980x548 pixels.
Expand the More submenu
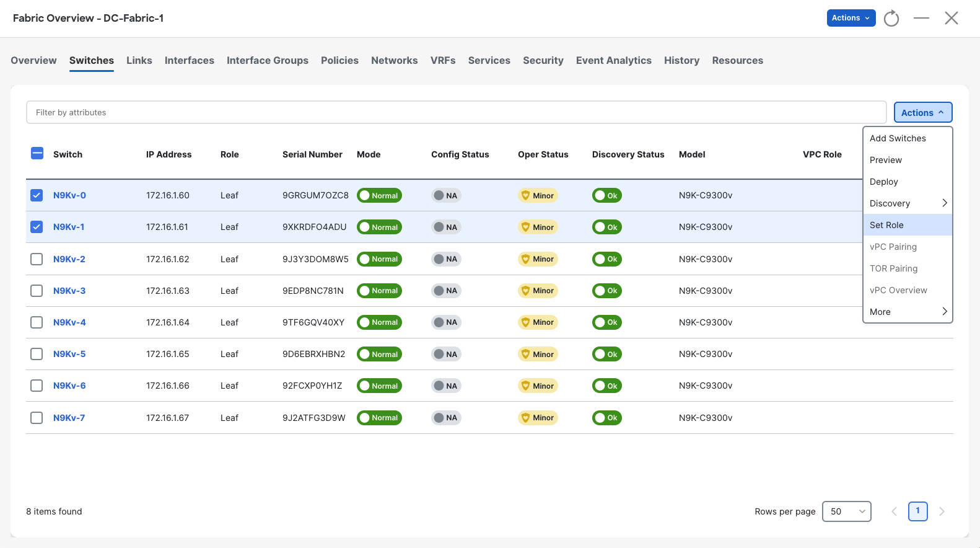click(908, 312)
